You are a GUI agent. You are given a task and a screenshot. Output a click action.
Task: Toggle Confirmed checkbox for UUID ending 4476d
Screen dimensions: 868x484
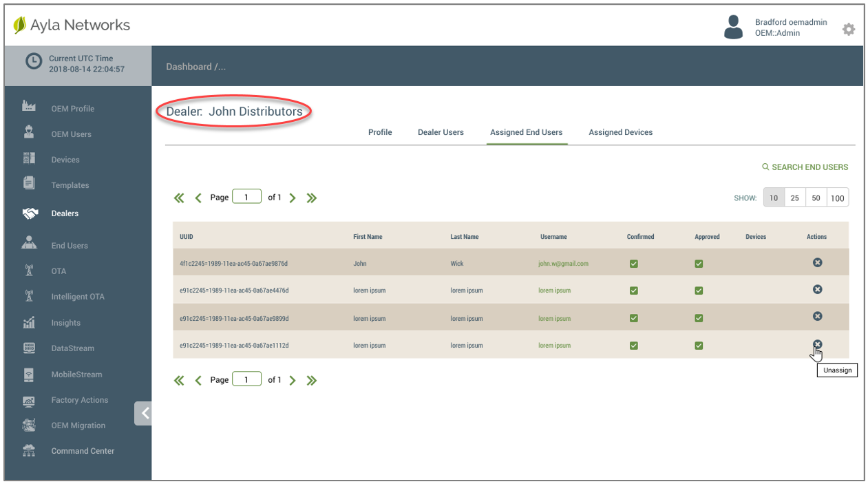coord(634,291)
